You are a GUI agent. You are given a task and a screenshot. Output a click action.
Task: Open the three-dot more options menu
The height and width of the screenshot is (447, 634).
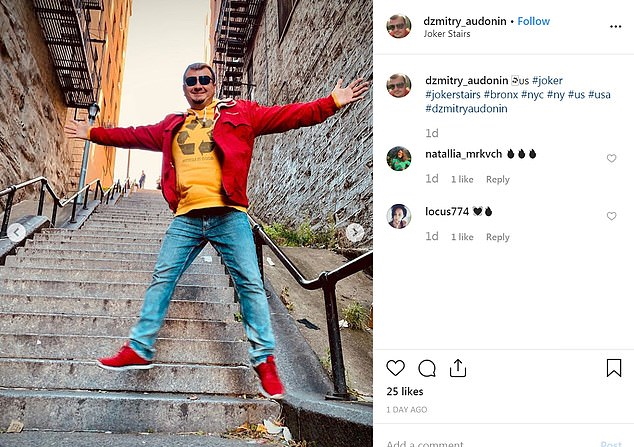tap(615, 27)
